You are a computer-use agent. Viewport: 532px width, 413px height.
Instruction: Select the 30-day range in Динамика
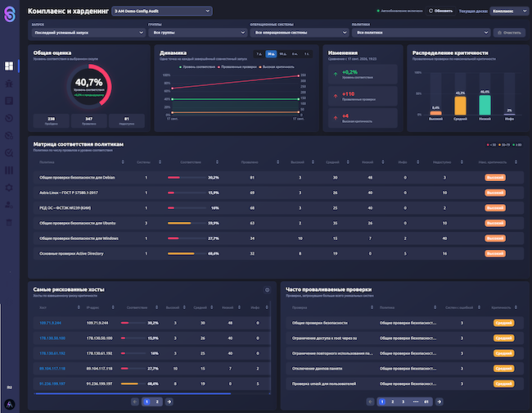(x=271, y=53)
